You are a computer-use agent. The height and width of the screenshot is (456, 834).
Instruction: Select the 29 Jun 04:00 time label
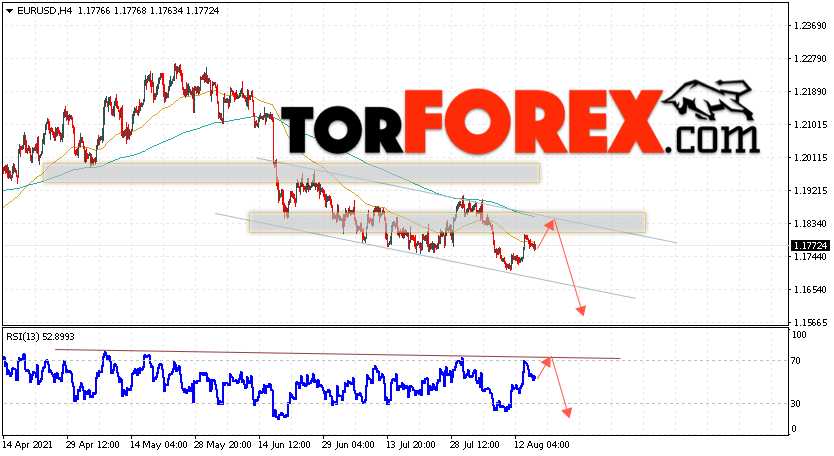click(348, 444)
